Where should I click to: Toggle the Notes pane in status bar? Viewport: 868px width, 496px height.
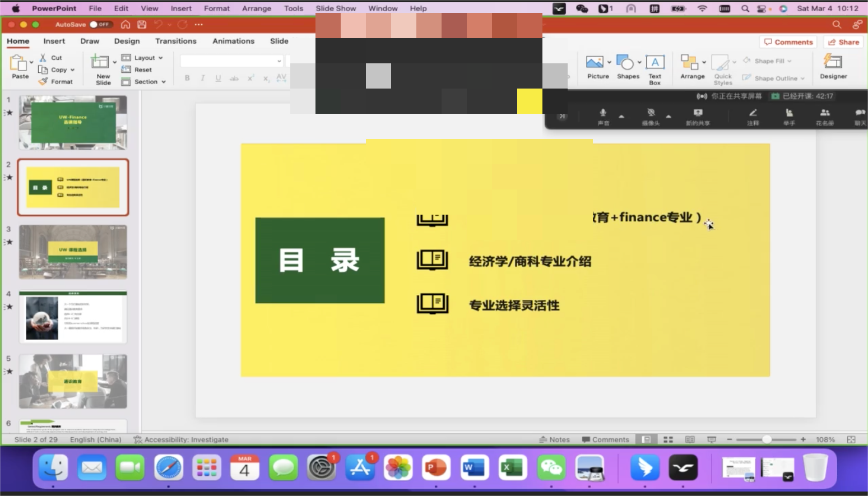click(554, 440)
